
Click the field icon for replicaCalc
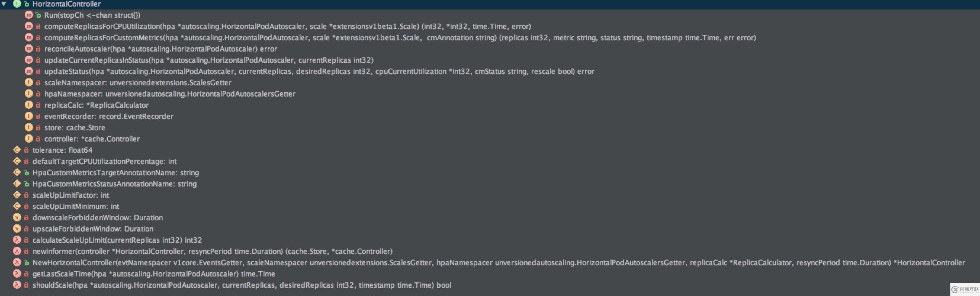pyautogui.click(x=29, y=105)
